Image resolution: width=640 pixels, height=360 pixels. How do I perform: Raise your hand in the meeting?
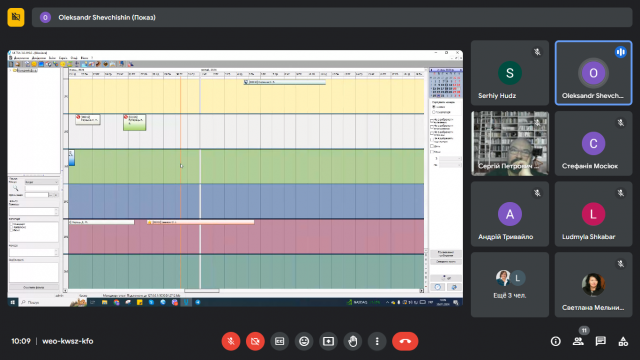tap(353, 341)
